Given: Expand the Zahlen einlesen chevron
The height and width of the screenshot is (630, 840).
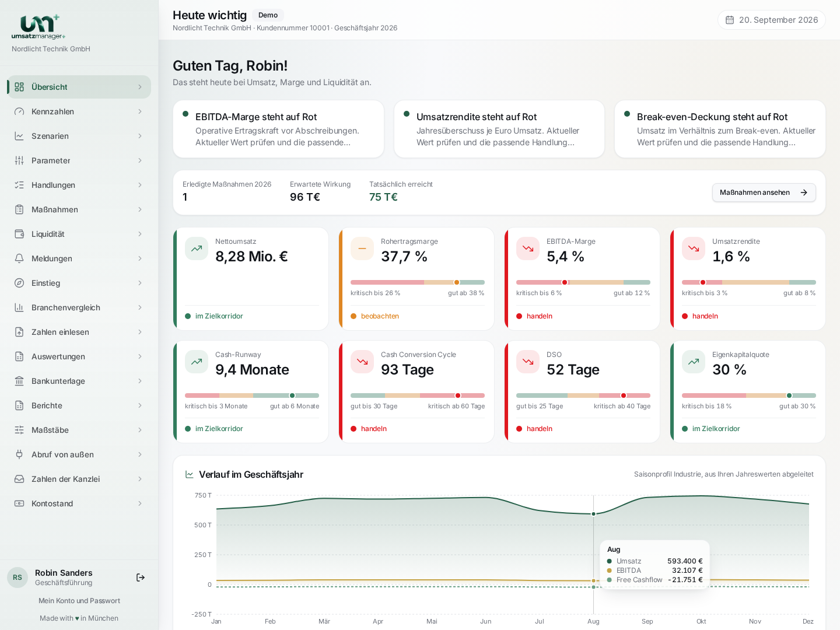Looking at the screenshot, I should click(x=140, y=332).
